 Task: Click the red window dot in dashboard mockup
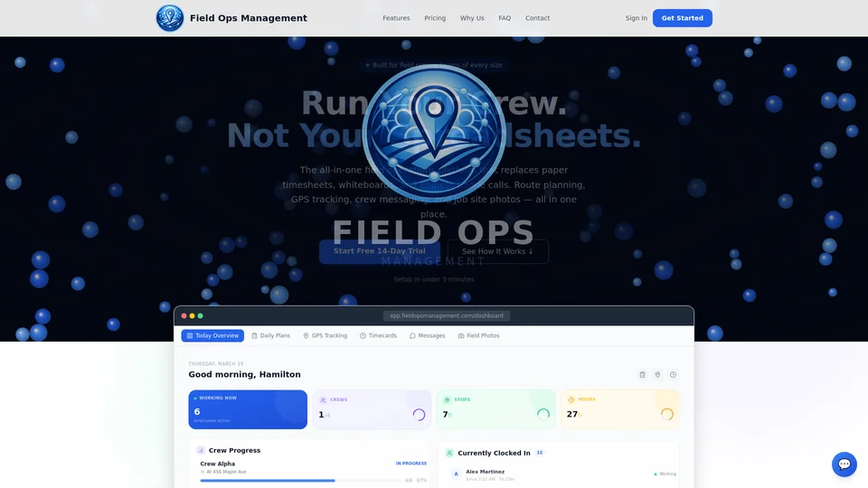point(184,316)
